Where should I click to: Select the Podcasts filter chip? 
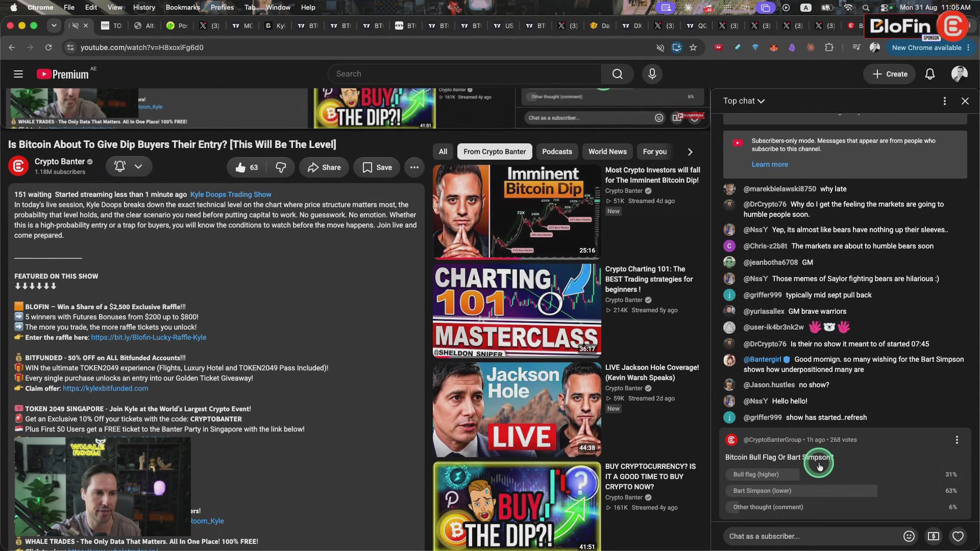[x=557, y=152]
